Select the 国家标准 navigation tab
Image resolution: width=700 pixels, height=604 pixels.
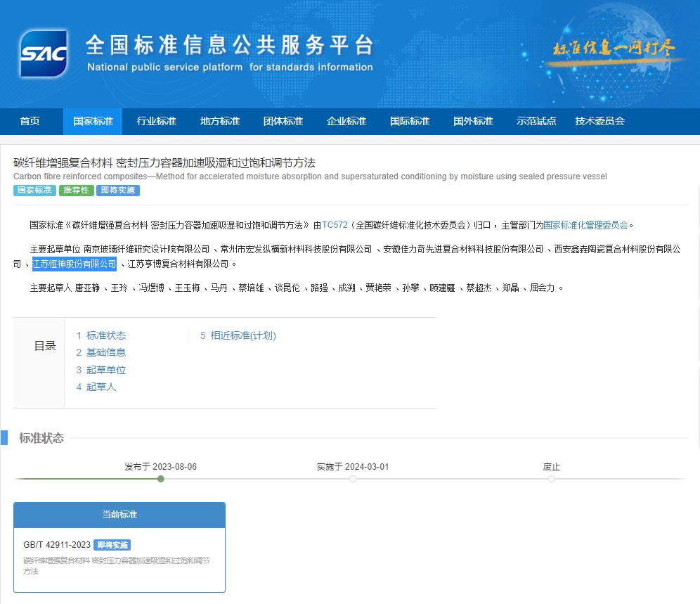93,121
